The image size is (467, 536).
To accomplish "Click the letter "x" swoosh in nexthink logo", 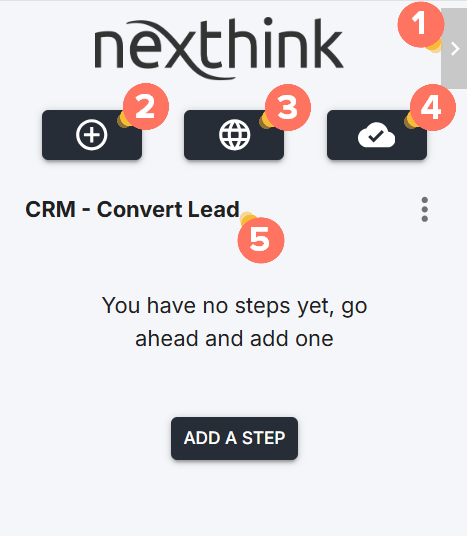I will point(178,50).
